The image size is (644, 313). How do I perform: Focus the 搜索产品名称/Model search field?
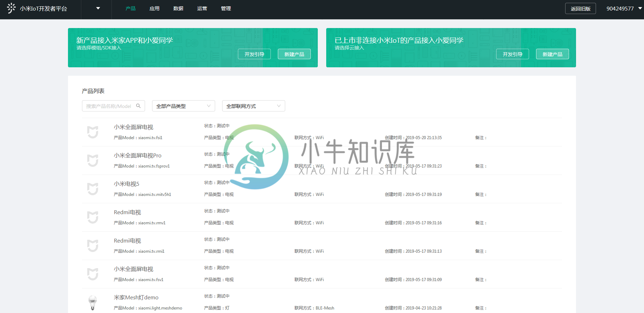[x=114, y=106]
